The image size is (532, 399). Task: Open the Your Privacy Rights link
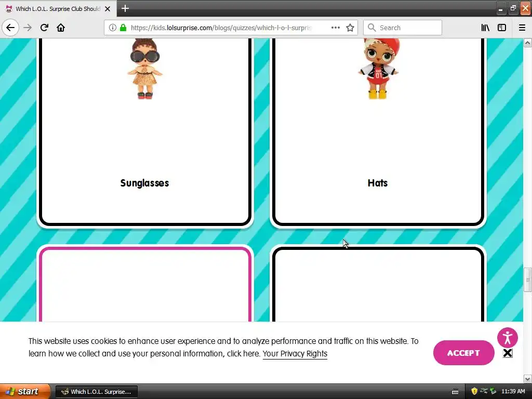(295, 353)
